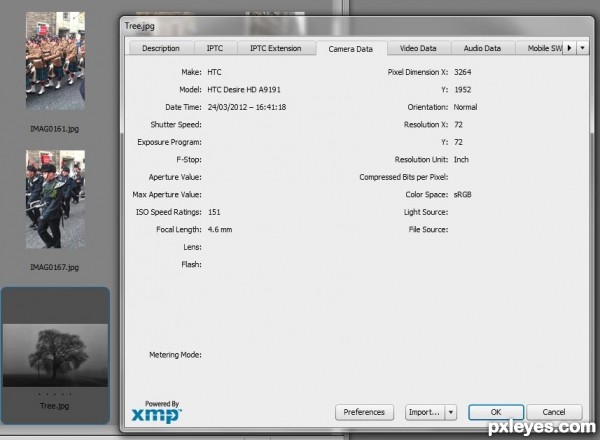Click the Compressed Bits per Pixel label
600x440 pixels.
click(x=404, y=177)
